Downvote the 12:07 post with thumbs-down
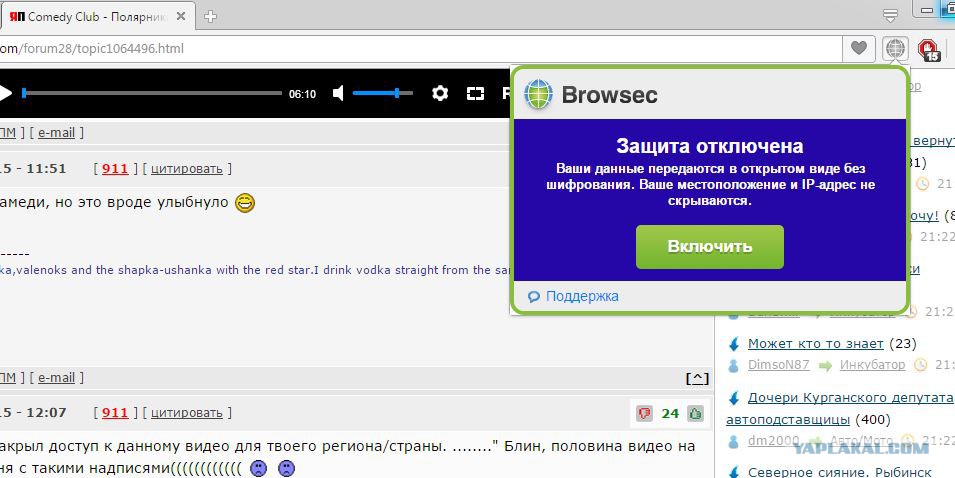Image resolution: width=955 pixels, height=478 pixels. [644, 414]
